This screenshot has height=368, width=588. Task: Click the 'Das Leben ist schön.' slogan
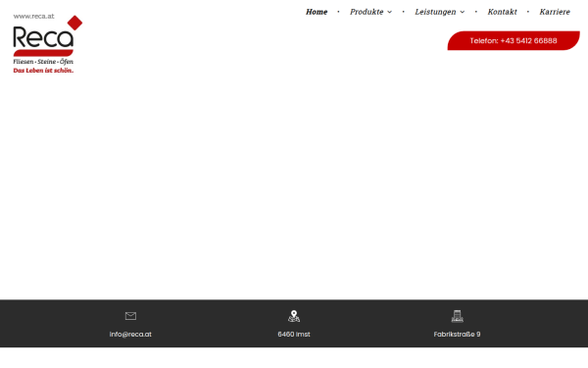43,71
